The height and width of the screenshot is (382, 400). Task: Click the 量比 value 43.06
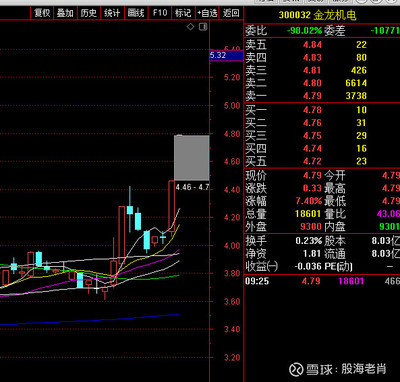point(388,214)
